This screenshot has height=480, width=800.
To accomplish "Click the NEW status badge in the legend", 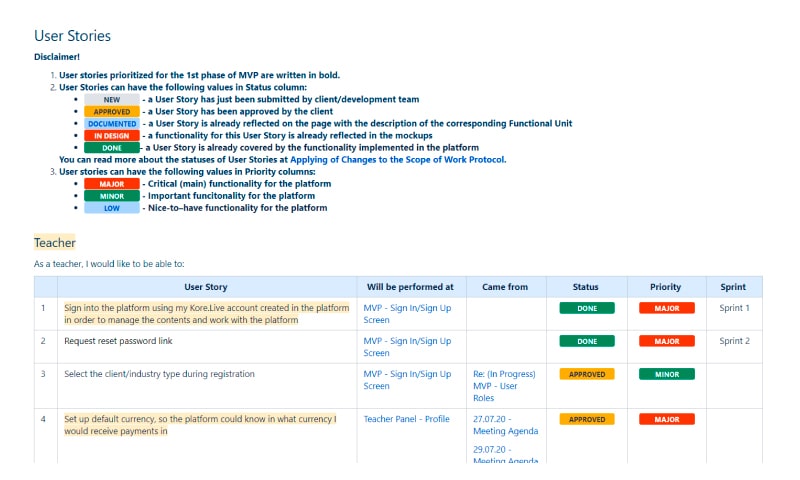I will click(x=111, y=100).
